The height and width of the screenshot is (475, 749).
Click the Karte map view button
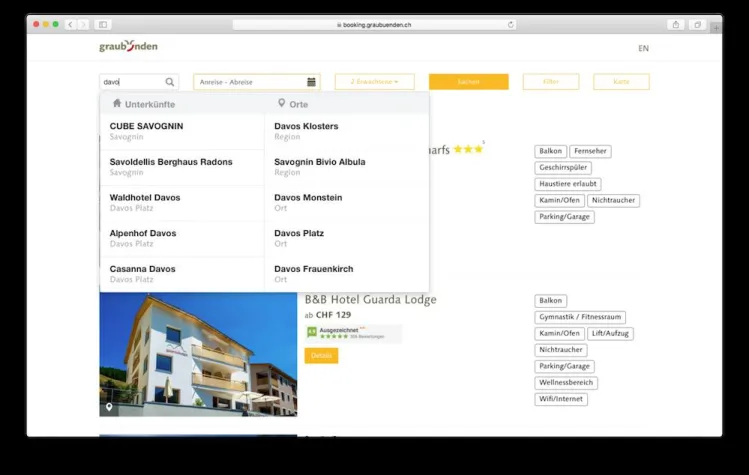621,82
